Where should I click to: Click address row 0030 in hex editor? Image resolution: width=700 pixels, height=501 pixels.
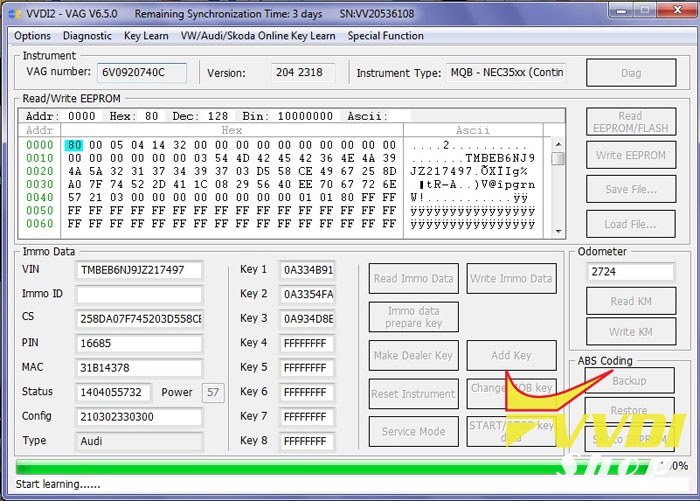(39, 184)
